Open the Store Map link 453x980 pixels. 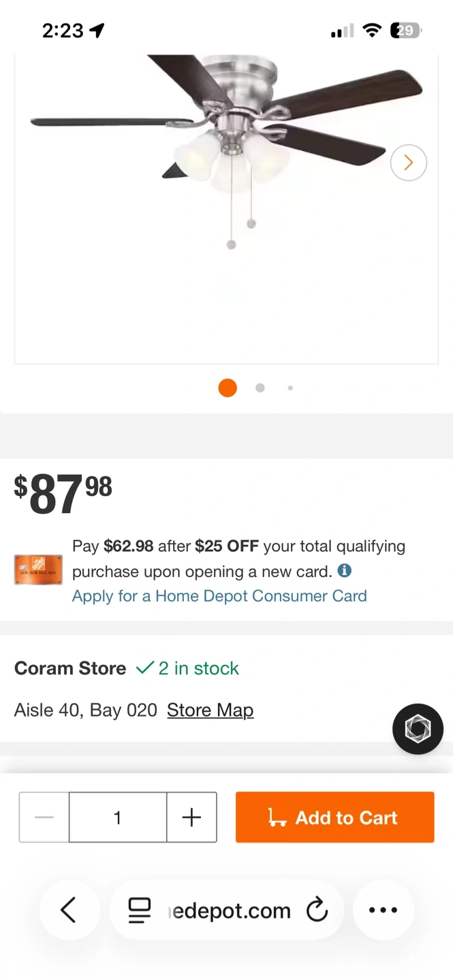point(210,710)
